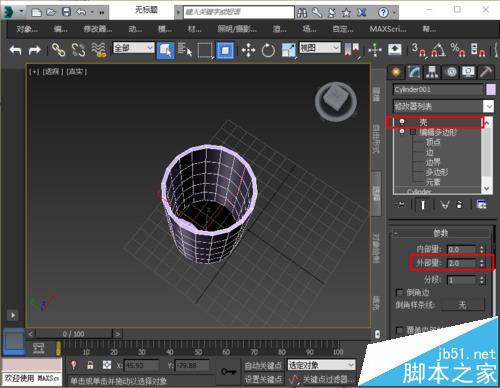
Task: Open the 修改器 menu
Action: point(98,29)
